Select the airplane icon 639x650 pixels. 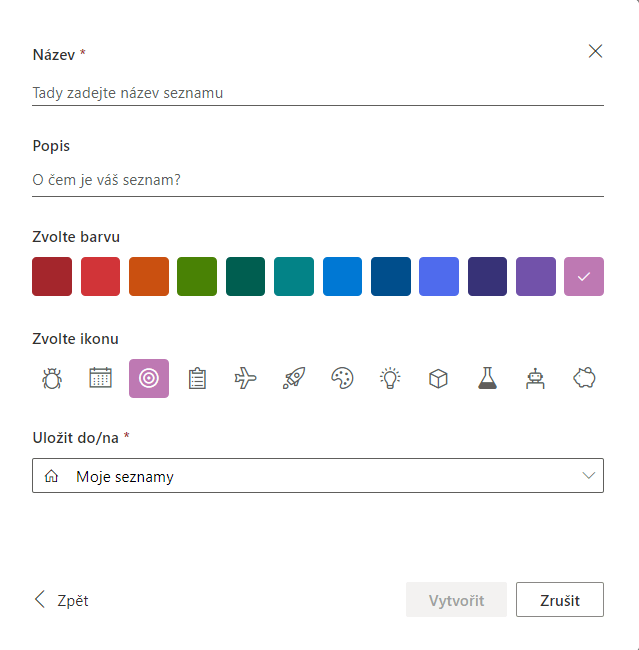pos(245,378)
